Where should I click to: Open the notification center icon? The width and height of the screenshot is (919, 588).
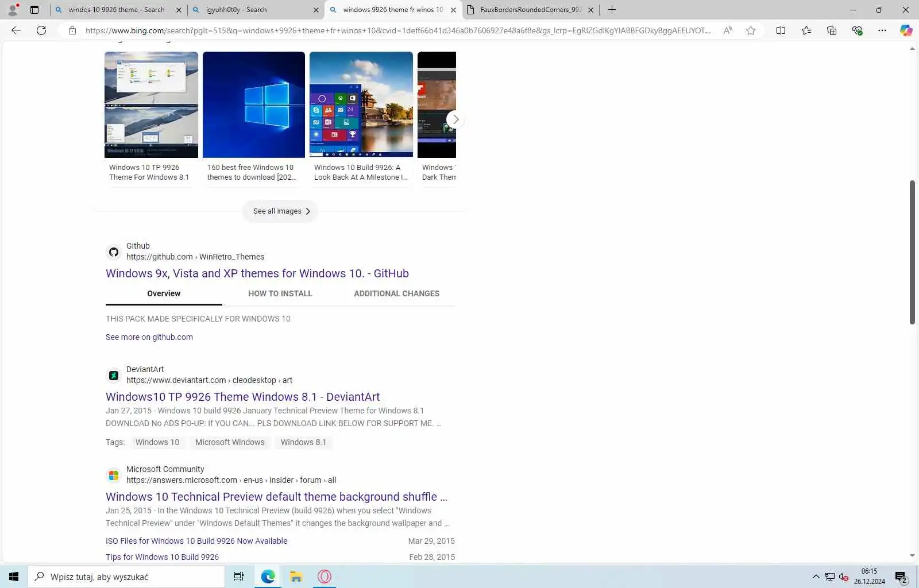pos(901,577)
